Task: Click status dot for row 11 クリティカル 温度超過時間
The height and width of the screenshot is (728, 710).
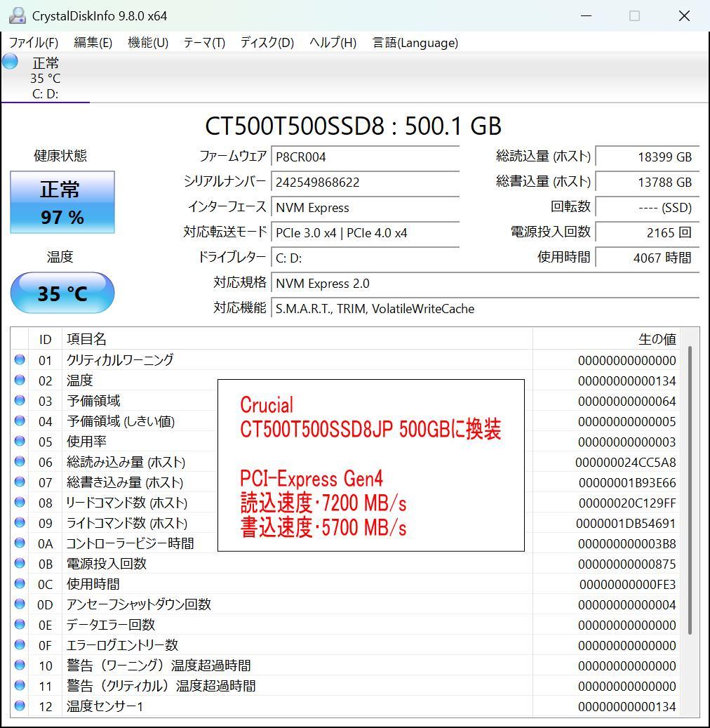Action: tap(20, 686)
